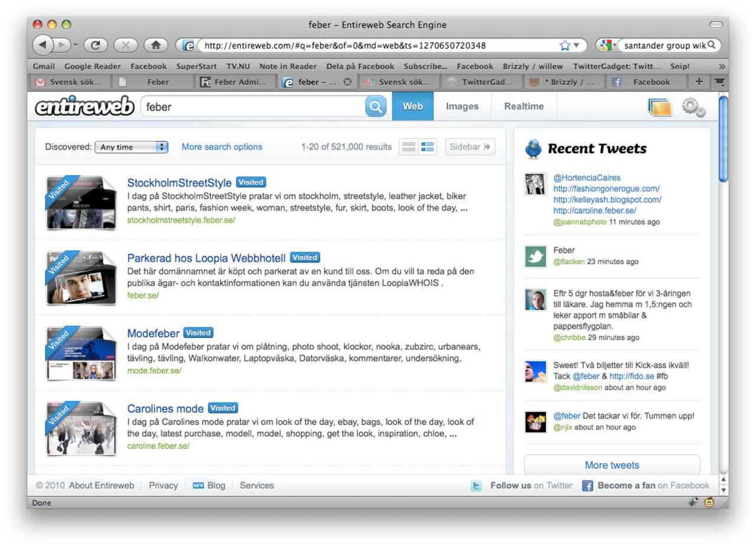Viewport: 756px width, 546px height.
Task: Click the browser reload button
Action: [x=95, y=45]
